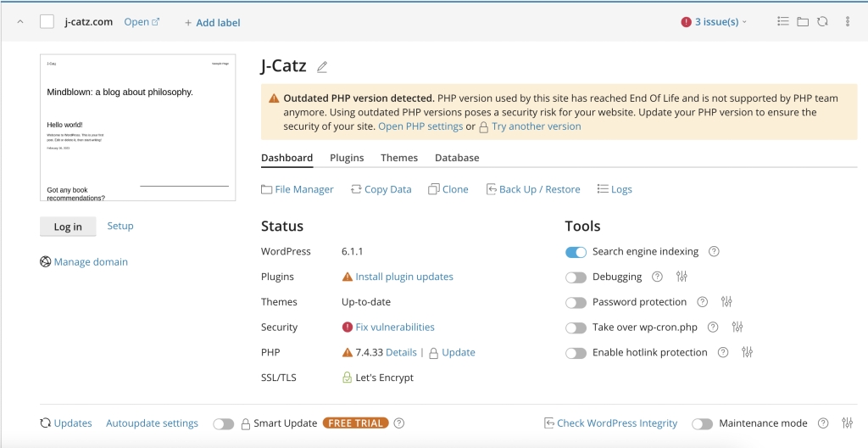Enable the Smart Update toggle
The height and width of the screenshot is (448, 868).
coord(224,424)
